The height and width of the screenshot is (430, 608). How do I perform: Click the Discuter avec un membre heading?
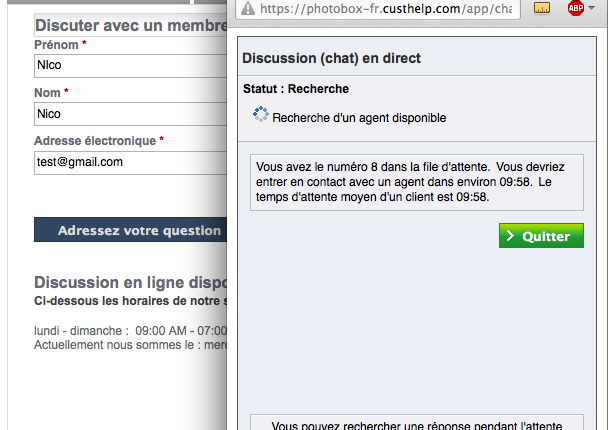131,26
